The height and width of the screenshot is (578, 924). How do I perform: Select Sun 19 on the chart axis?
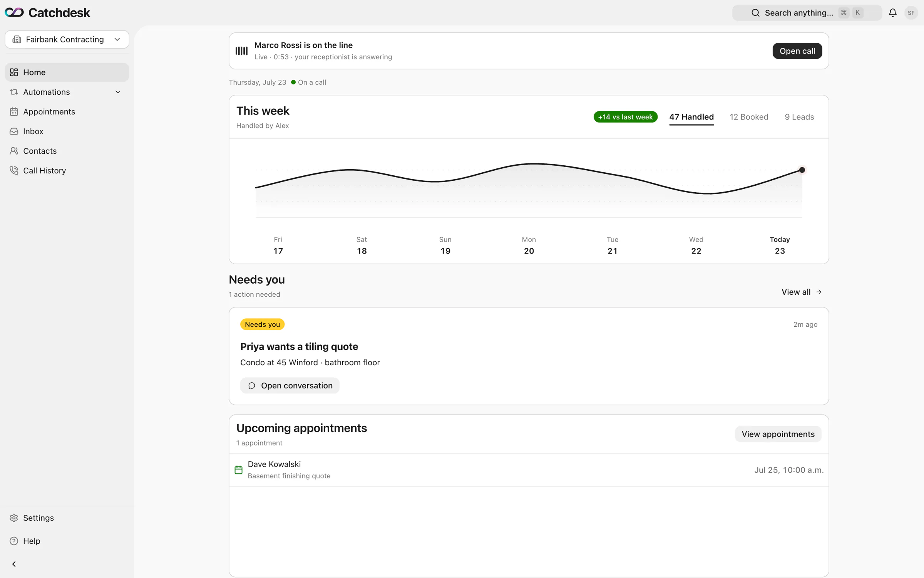[x=445, y=245]
